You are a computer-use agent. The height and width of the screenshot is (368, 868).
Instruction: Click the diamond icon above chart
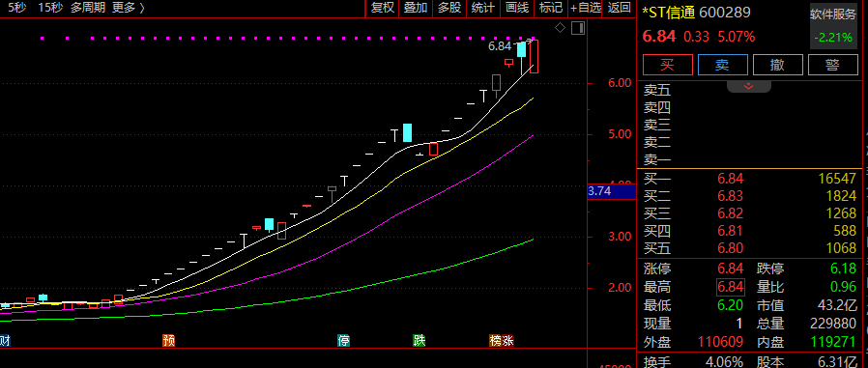pyautogui.click(x=561, y=28)
